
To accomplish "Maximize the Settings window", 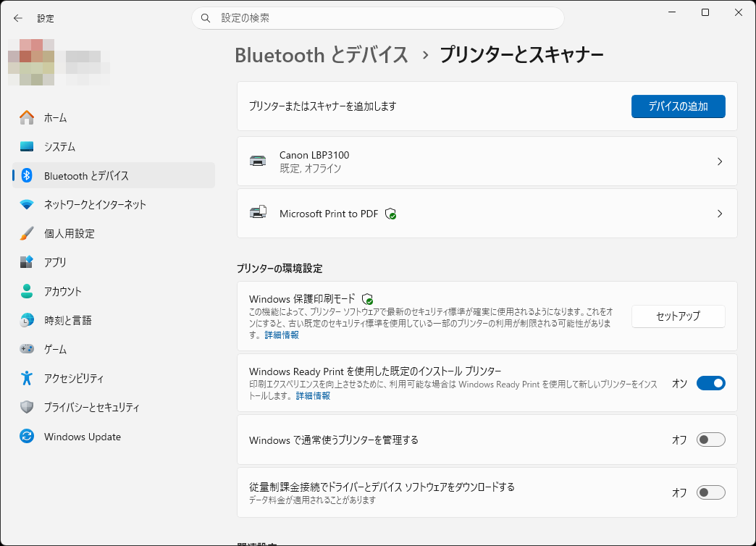I will tap(705, 12).
